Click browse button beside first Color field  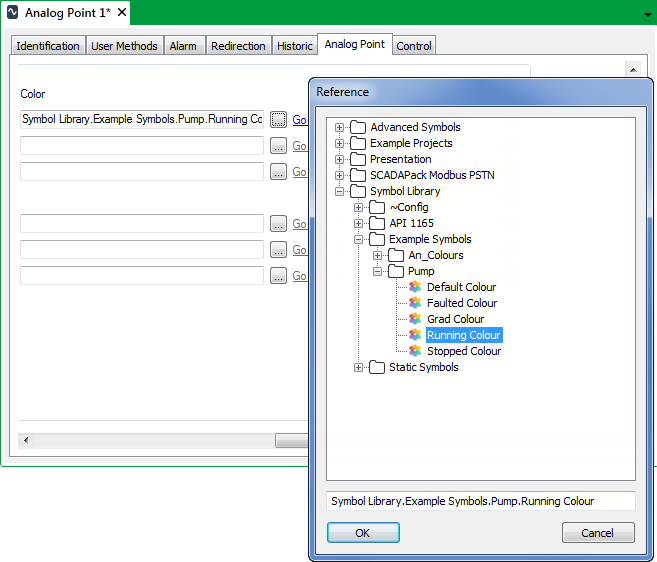[x=278, y=119]
